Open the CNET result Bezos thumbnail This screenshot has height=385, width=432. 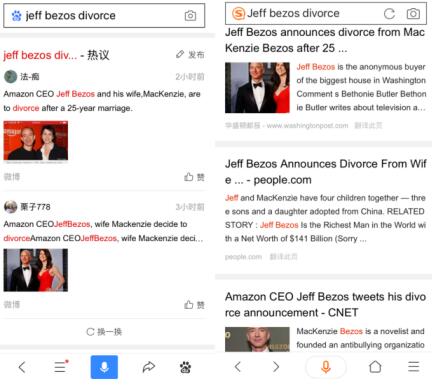pos(257,339)
